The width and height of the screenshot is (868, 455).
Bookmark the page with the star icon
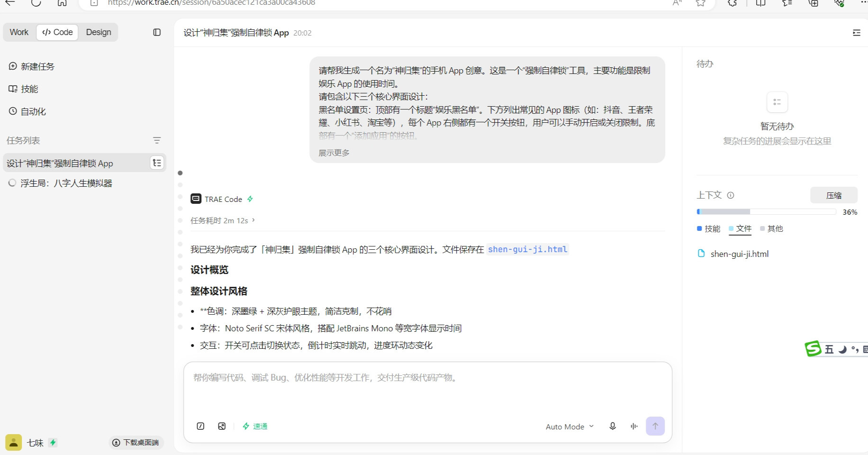(x=701, y=3)
